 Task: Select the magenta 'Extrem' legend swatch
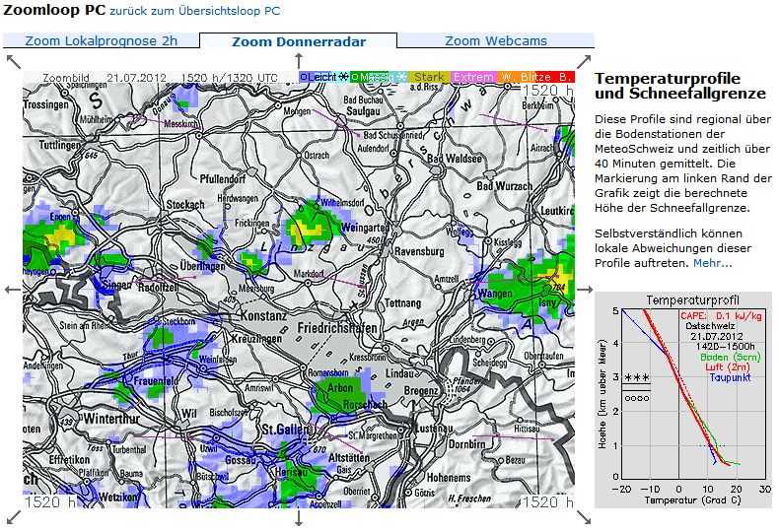[473, 77]
